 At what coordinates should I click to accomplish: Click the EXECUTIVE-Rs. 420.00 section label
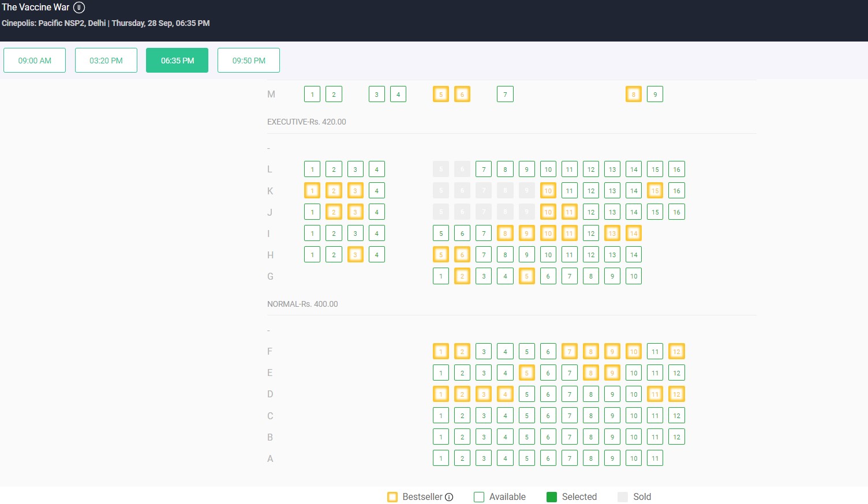(x=306, y=122)
